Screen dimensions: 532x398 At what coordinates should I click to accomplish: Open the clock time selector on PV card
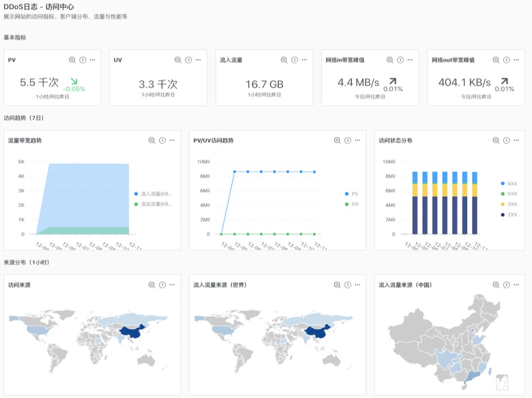tap(83, 60)
